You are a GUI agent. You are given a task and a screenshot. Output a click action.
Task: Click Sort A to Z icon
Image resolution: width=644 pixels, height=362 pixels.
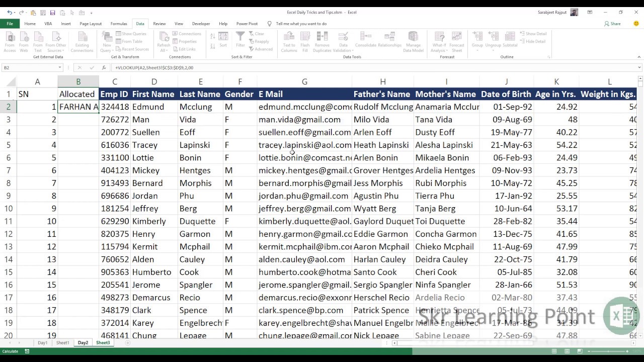213,36
